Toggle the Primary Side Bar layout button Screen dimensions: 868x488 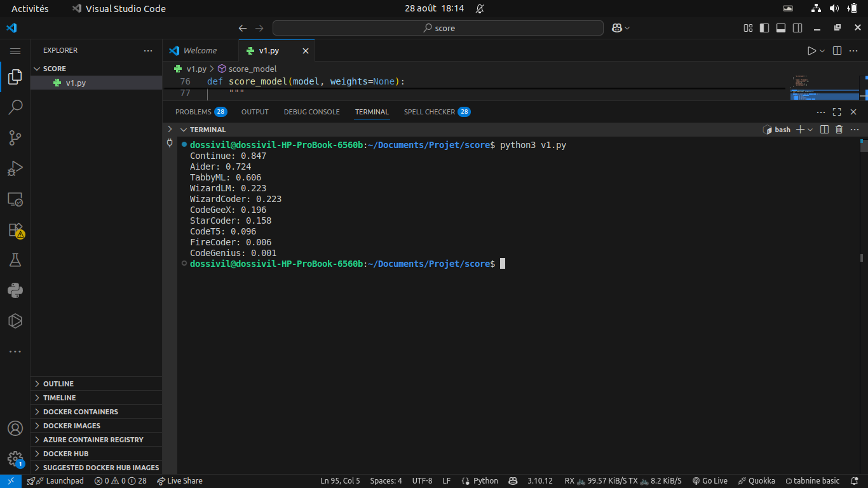coord(764,28)
